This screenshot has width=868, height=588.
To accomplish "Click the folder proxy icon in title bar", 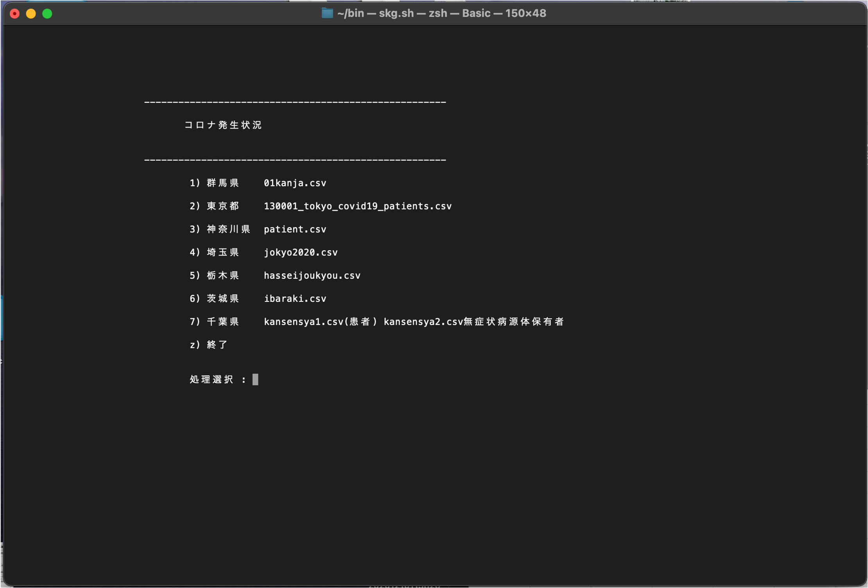I will click(327, 13).
